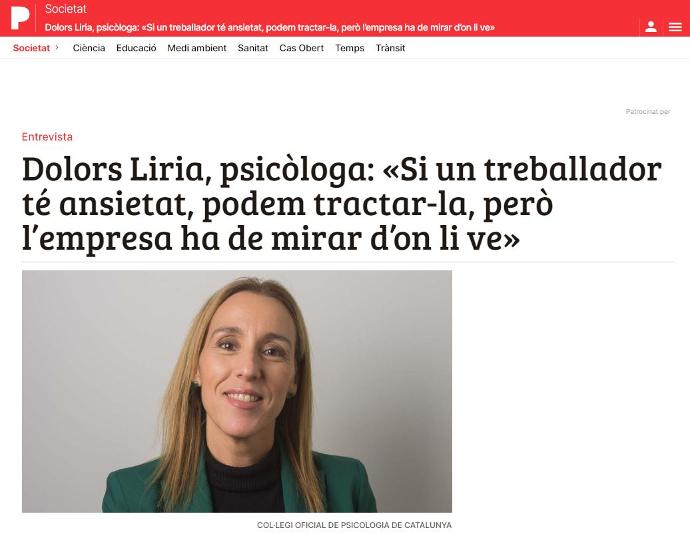
Task: Open the portrait photo of the psychologist
Action: pos(237,391)
